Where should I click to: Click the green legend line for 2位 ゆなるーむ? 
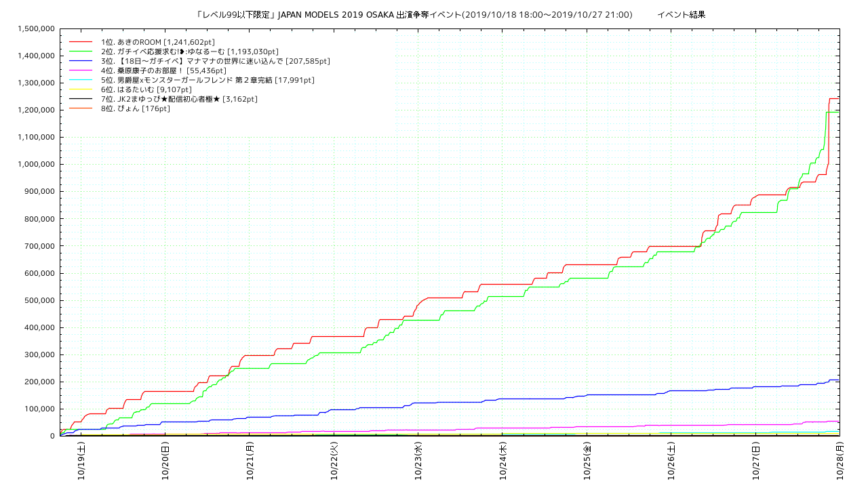(x=80, y=52)
